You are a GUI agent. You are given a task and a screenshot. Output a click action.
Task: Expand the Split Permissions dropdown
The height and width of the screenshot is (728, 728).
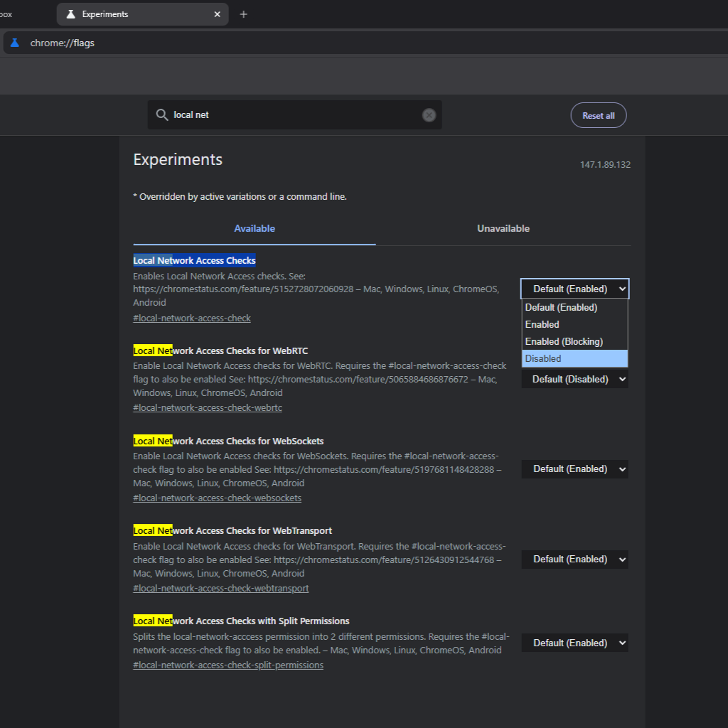574,643
